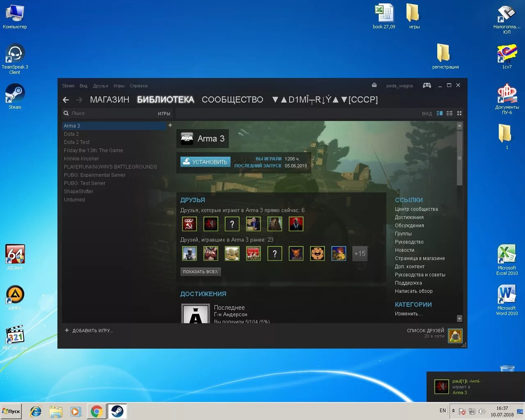Open the Написать обзор link

(x=413, y=291)
